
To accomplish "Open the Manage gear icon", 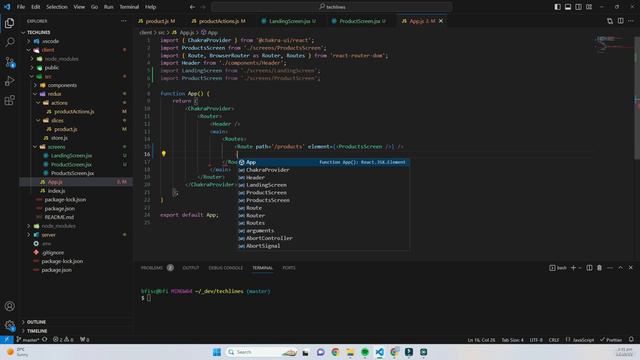I will tap(9, 325).
